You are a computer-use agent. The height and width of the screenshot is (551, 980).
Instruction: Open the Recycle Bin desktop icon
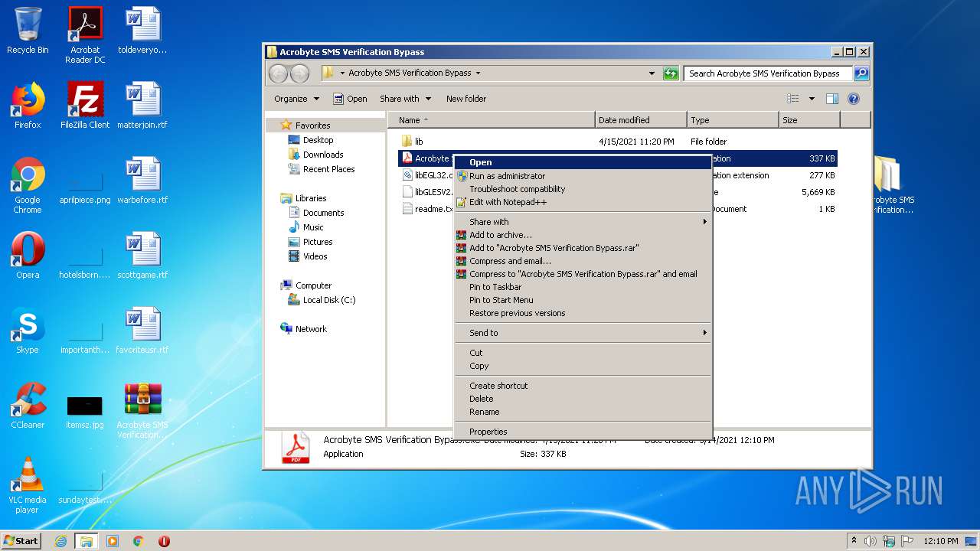[x=28, y=31]
